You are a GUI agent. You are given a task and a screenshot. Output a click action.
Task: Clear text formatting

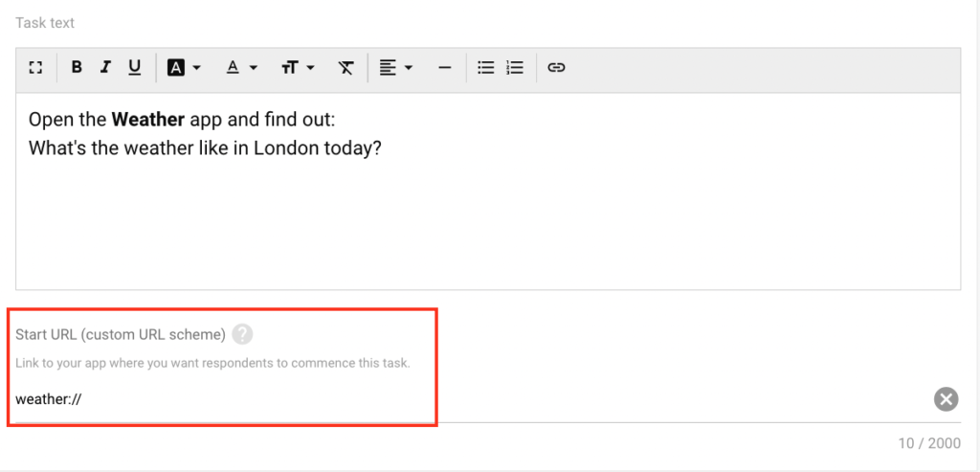345,68
